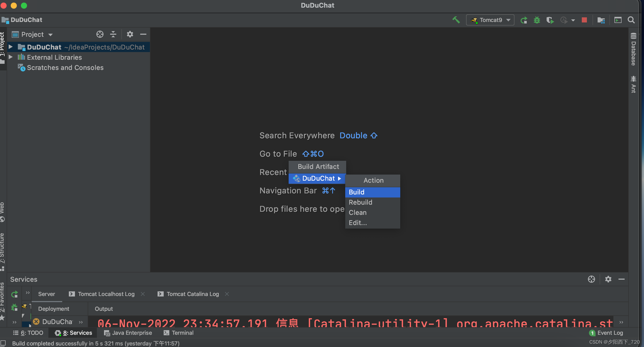Rerun Tomcat9 from the top toolbar

coord(524,20)
